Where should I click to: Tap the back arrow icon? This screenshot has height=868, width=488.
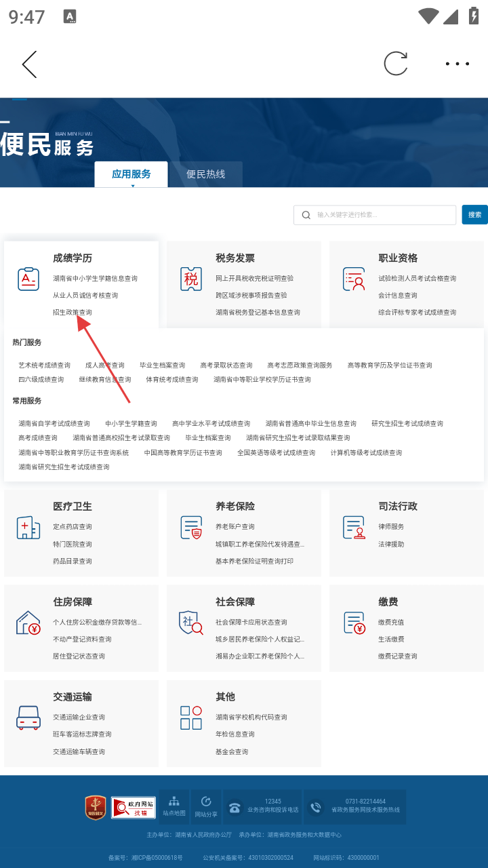click(x=29, y=64)
